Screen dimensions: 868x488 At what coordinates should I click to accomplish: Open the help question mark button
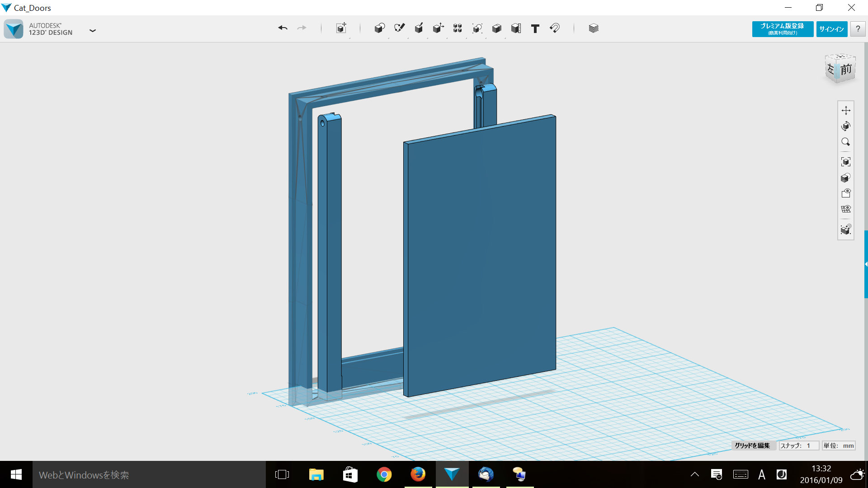(x=858, y=29)
